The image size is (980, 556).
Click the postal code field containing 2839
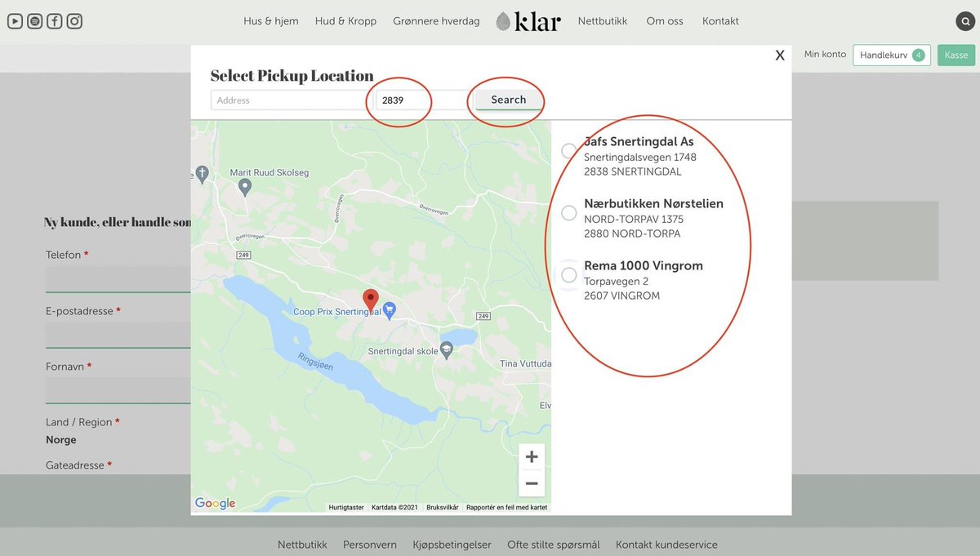point(423,100)
